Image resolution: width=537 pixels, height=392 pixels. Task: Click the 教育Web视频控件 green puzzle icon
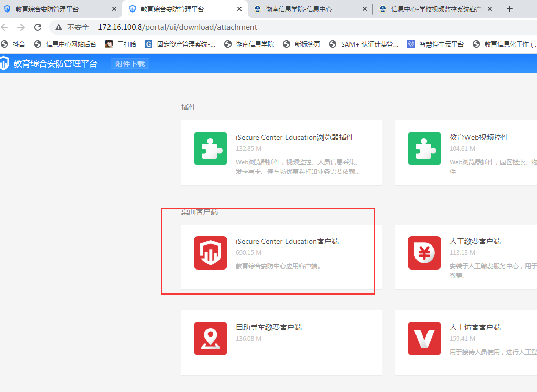click(x=424, y=149)
